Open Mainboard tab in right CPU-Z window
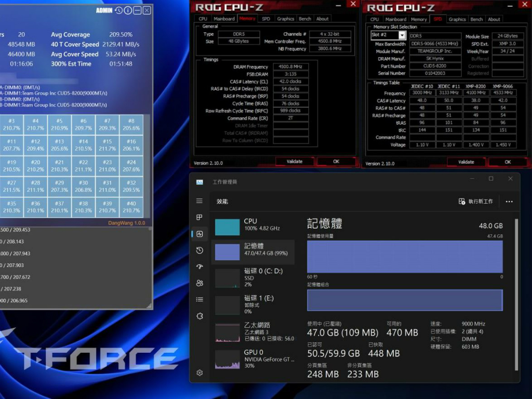Image resolution: width=532 pixels, height=399 pixels. pos(395,20)
